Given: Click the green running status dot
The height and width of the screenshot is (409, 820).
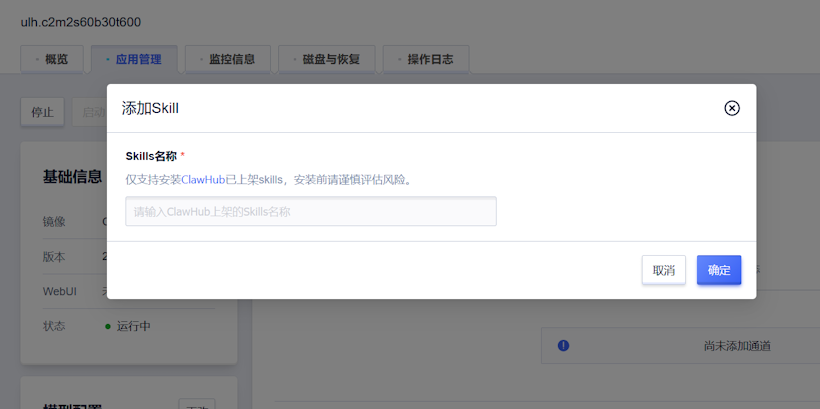Looking at the screenshot, I should click(108, 326).
